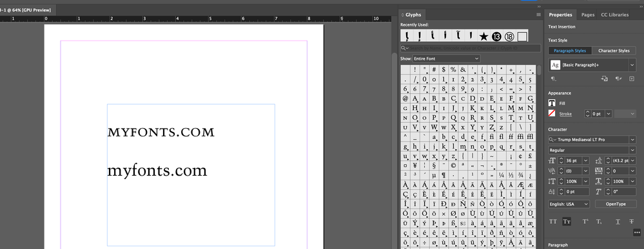This screenshot has width=644, height=249.
Task: Click the horizontal scale 100% field
Action: tap(620, 181)
